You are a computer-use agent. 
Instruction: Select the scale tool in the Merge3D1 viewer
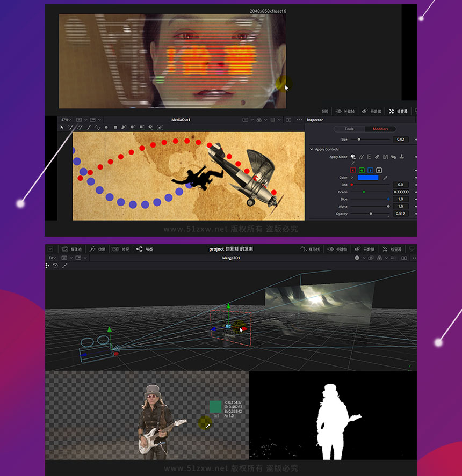[65, 266]
